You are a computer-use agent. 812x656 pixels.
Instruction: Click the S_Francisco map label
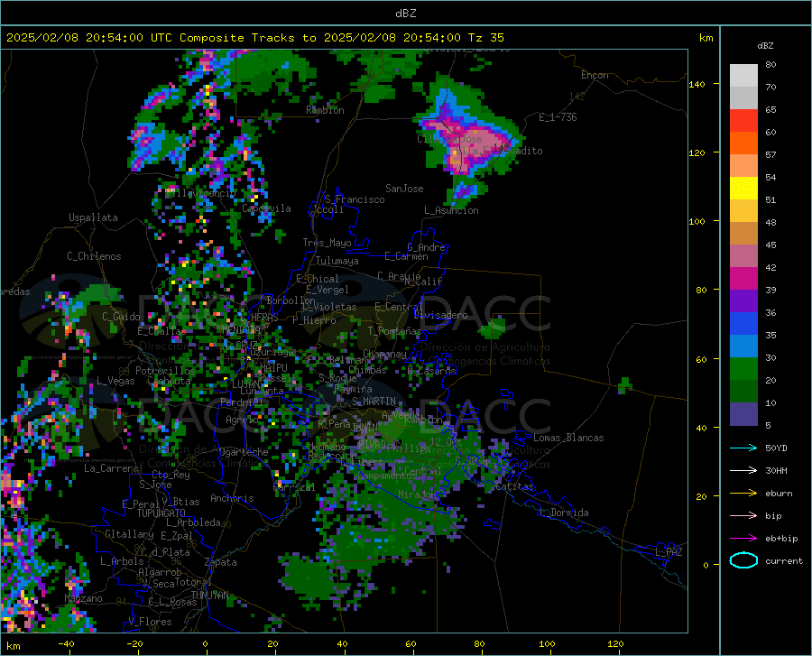click(x=355, y=199)
